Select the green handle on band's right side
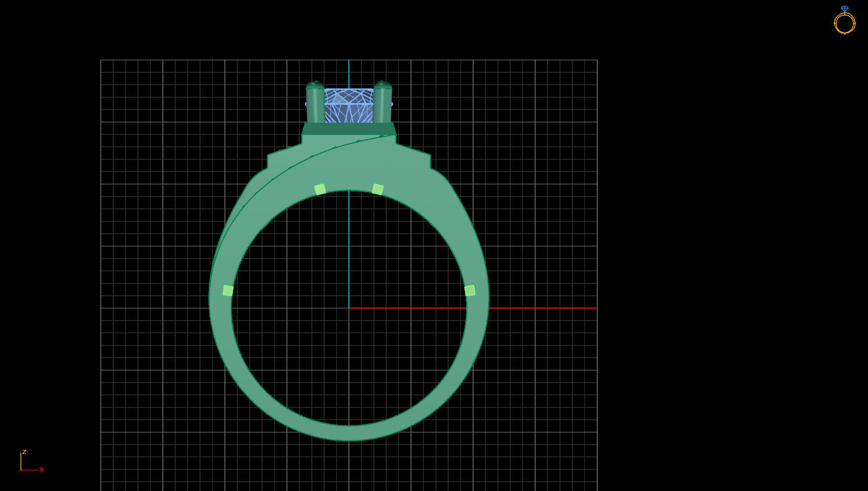 click(x=470, y=290)
